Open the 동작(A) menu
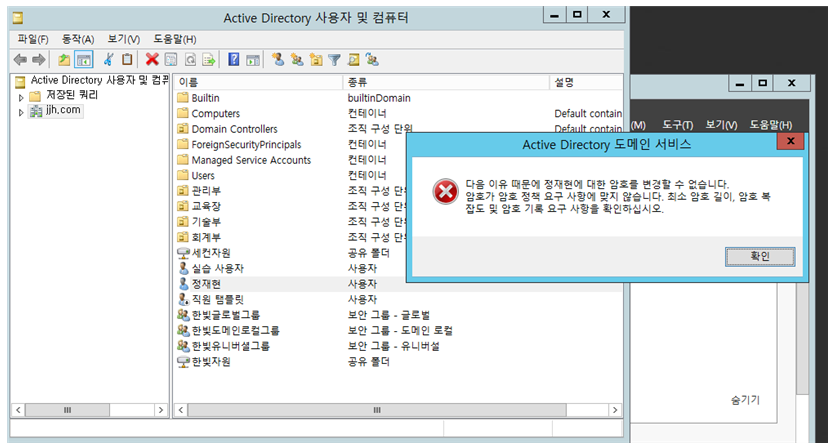The image size is (833, 448). tap(78, 39)
